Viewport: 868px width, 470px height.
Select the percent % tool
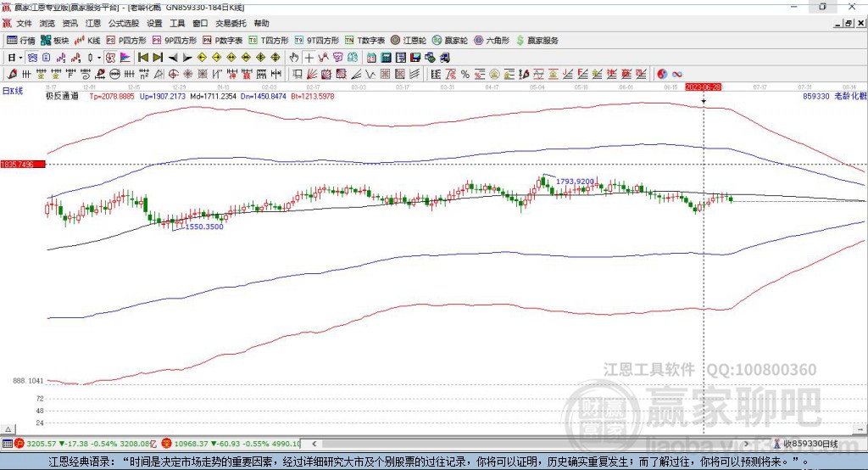pos(465,74)
